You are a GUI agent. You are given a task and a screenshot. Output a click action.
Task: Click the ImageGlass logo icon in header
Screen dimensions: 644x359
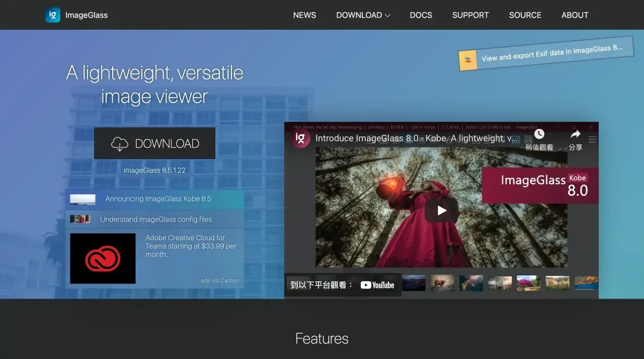point(53,15)
